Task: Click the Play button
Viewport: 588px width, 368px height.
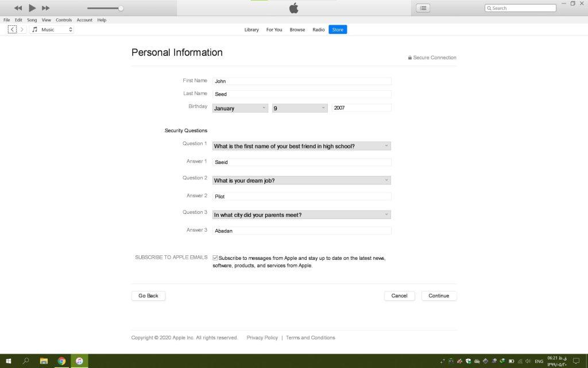Action: click(x=32, y=8)
